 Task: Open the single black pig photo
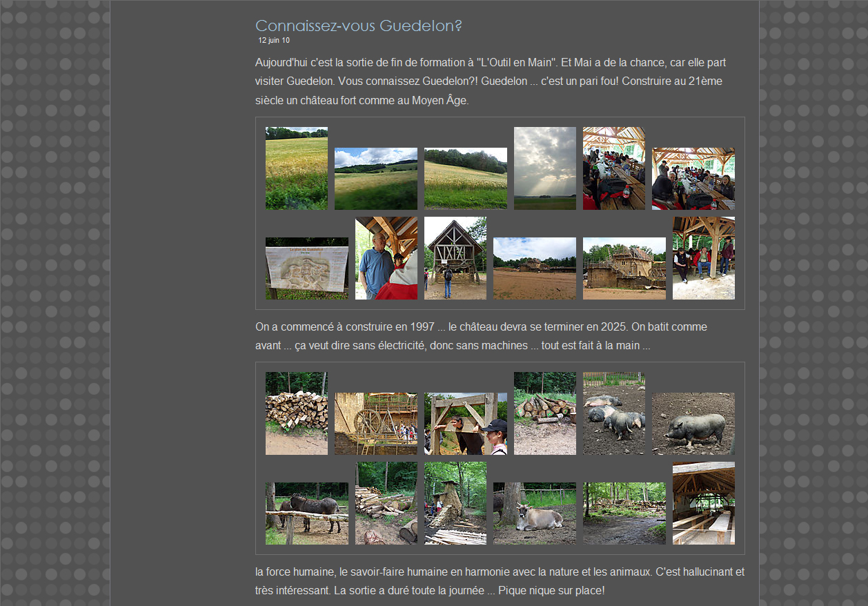click(693, 423)
